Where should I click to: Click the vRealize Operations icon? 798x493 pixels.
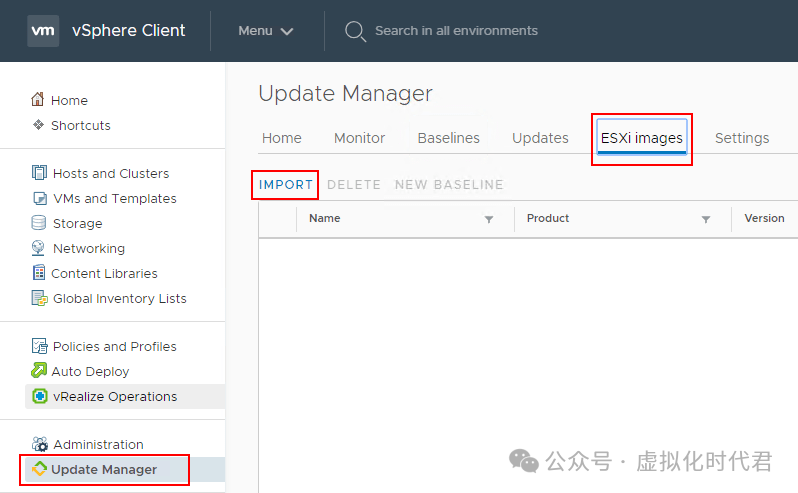click(x=40, y=396)
